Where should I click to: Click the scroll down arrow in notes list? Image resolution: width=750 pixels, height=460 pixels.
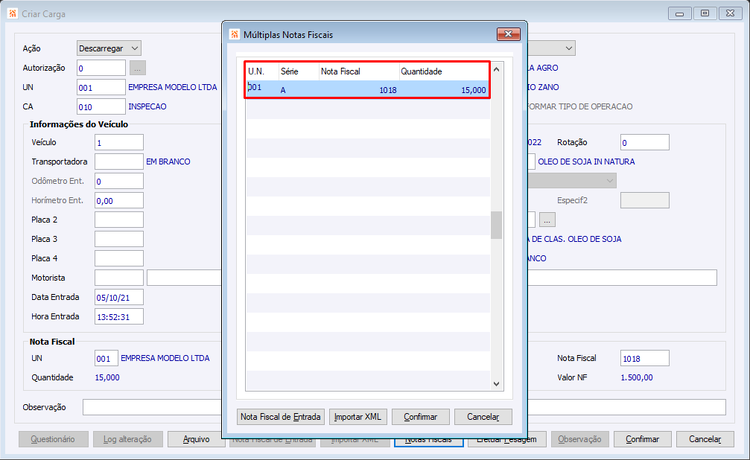point(496,383)
